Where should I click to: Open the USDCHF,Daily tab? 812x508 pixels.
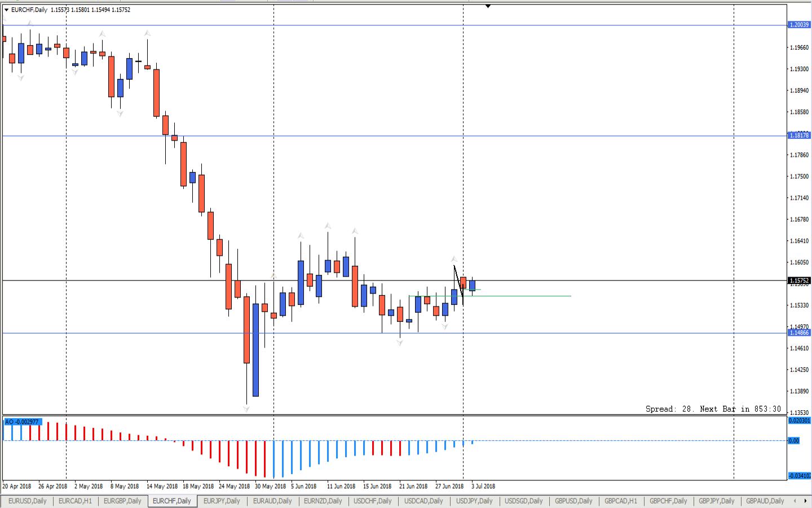(x=372, y=501)
